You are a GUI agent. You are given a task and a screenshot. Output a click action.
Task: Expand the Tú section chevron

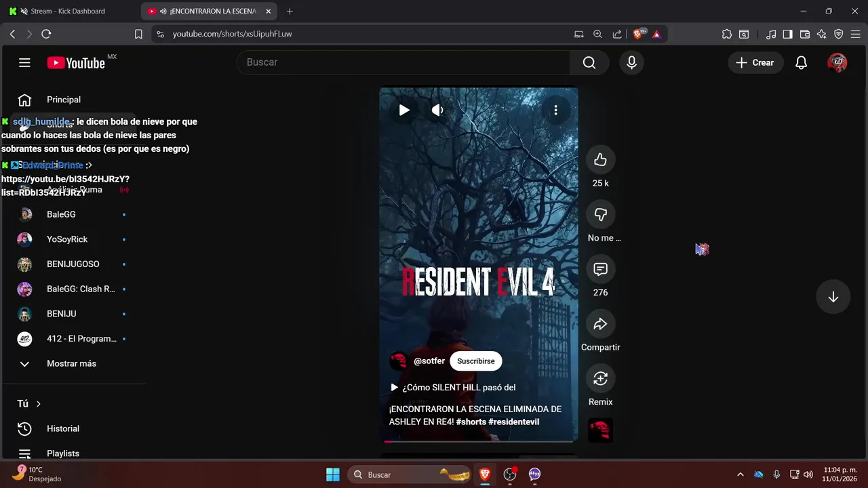(x=38, y=404)
